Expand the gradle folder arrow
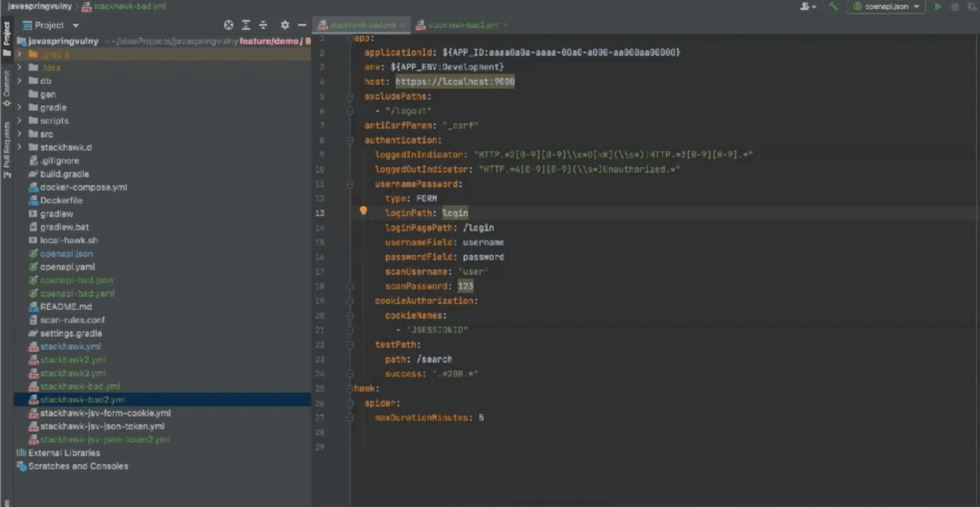The image size is (980, 507). click(x=20, y=107)
